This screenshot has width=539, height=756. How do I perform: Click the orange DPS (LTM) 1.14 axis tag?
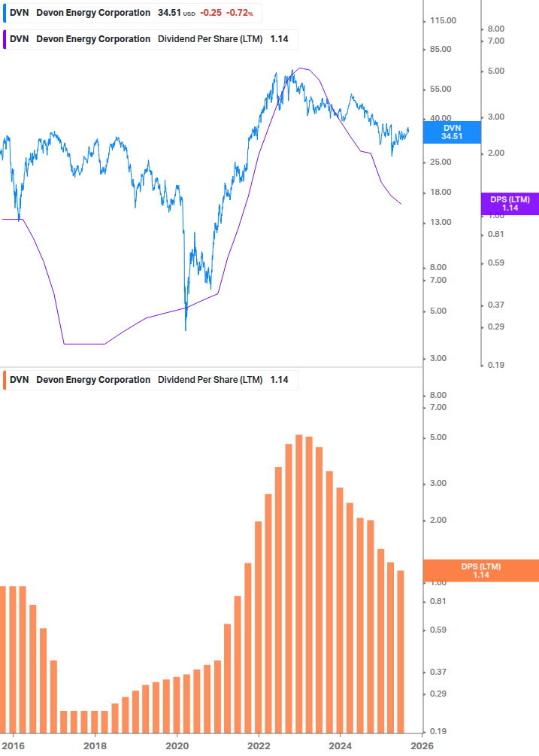point(480,570)
